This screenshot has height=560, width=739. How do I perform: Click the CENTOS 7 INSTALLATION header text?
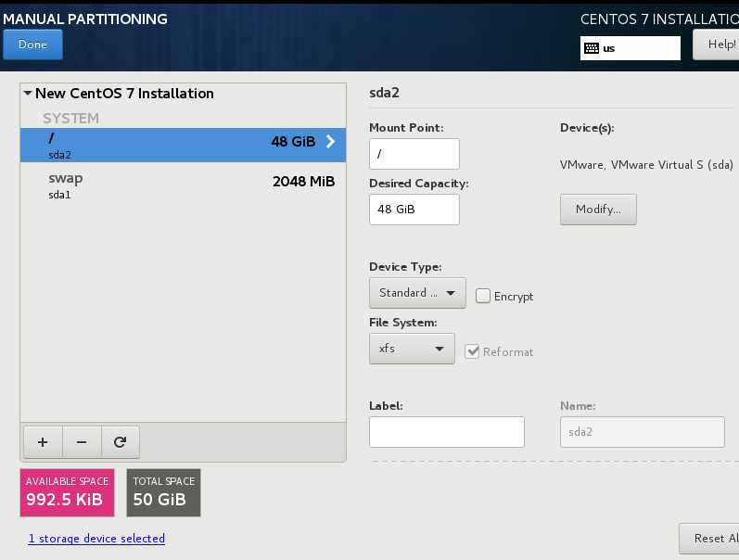pos(659,19)
